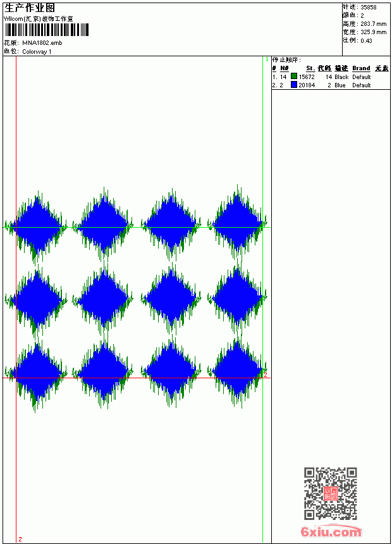This screenshot has height=544, width=392.
Task: Click the green swatch in the Black row
Action: 294,77
